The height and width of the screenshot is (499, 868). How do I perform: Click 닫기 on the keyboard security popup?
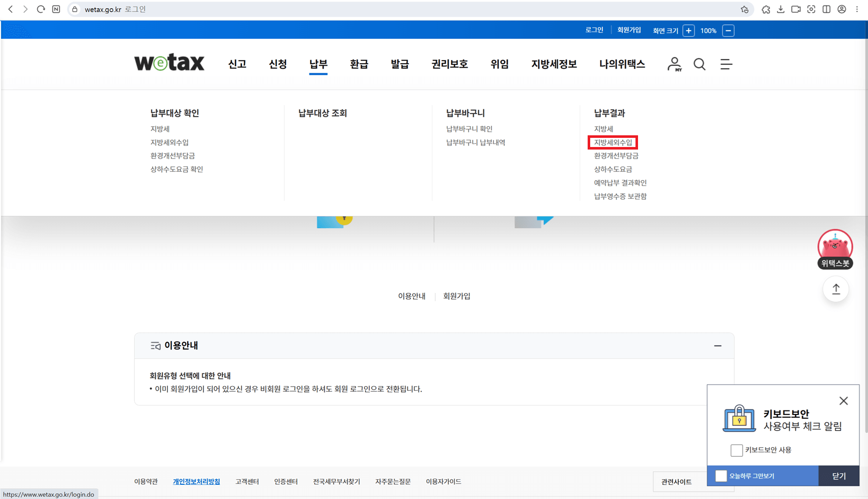pyautogui.click(x=838, y=476)
